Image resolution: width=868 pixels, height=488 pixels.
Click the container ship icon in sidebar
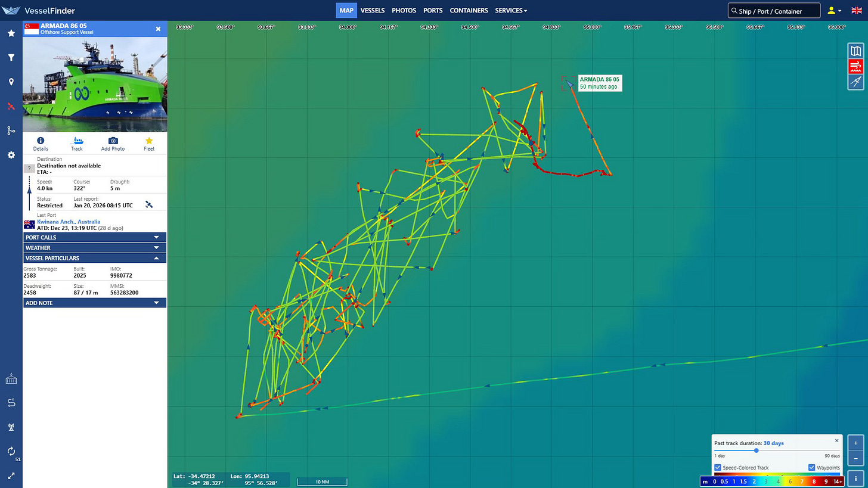pyautogui.click(x=11, y=379)
